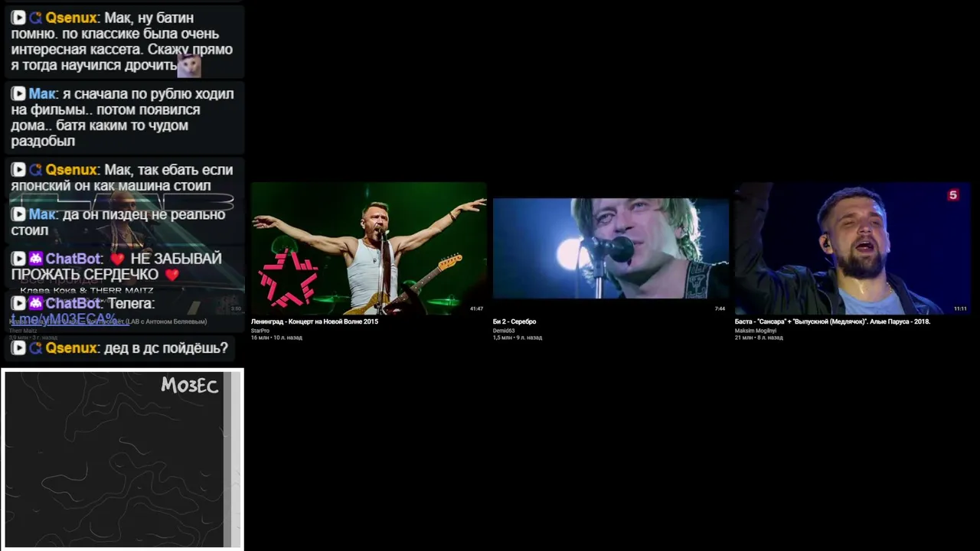Click ChatBot username in "Телега" message

coord(73,303)
